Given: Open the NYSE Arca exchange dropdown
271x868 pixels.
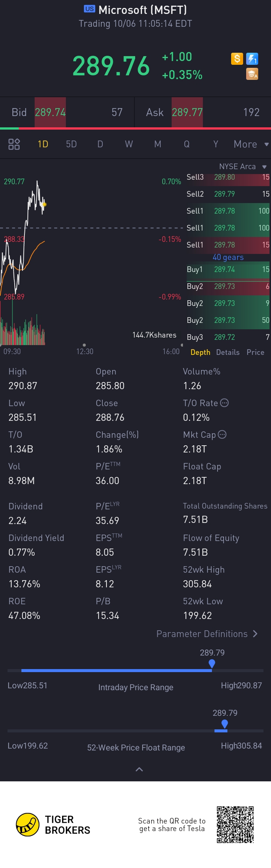Looking at the screenshot, I should coord(243,167).
